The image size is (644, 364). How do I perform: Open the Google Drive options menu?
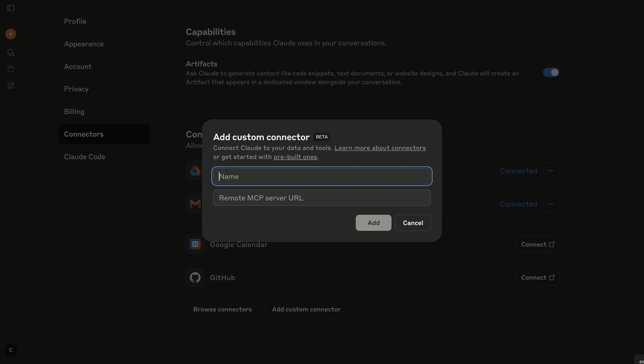(x=551, y=170)
